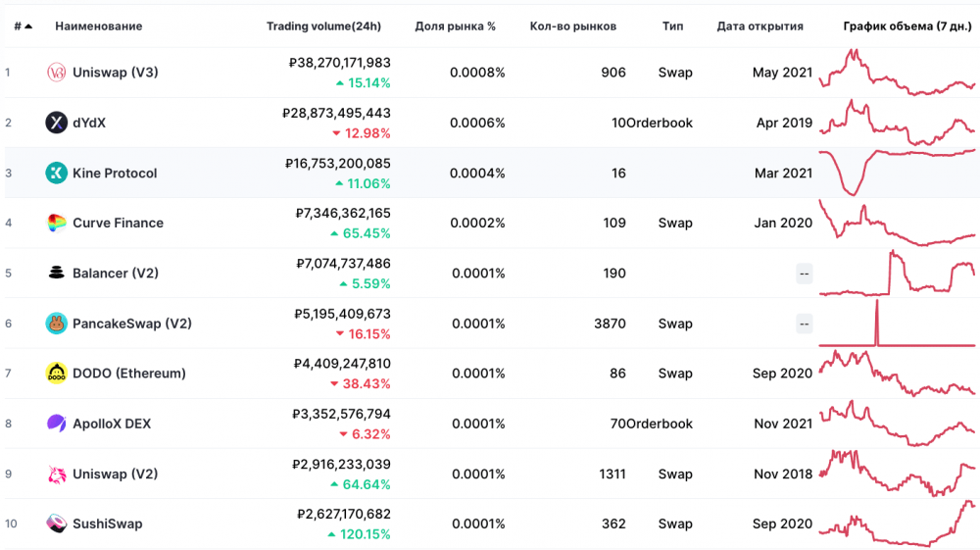Click volume ₽16,753,200,085 for Kine Protocol
The width and height of the screenshot is (980, 550).
337,164
